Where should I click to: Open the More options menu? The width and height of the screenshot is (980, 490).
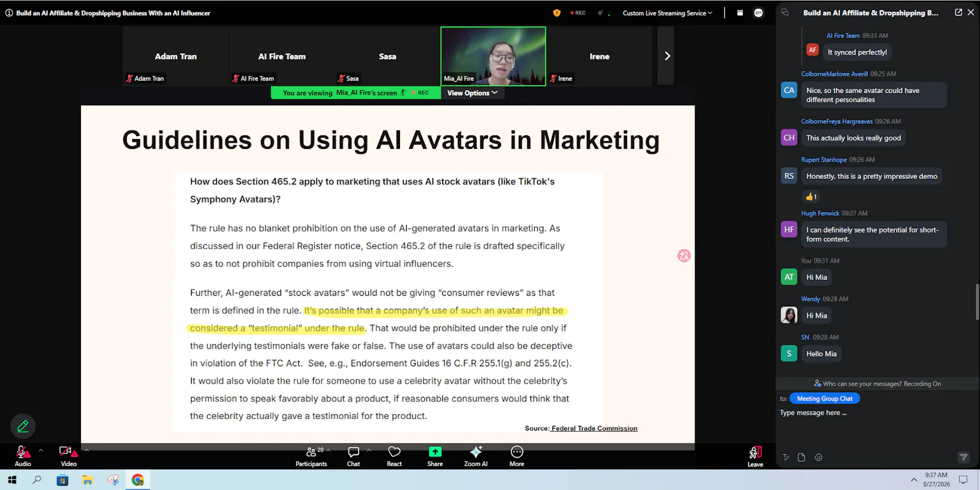click(x=517, y=456)
